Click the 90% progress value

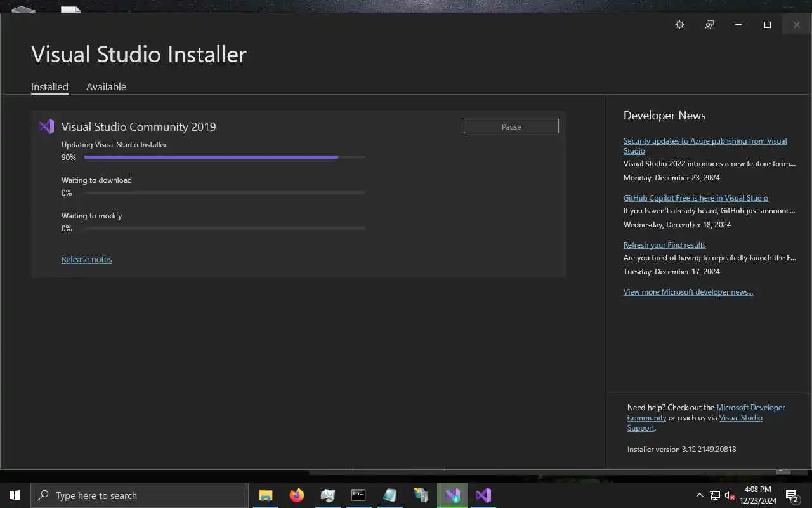tap(69, 157)
